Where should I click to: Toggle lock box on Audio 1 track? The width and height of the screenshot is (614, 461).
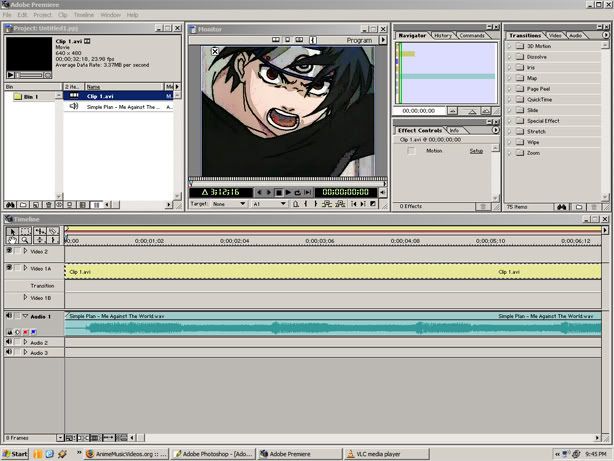pos(17,316)
